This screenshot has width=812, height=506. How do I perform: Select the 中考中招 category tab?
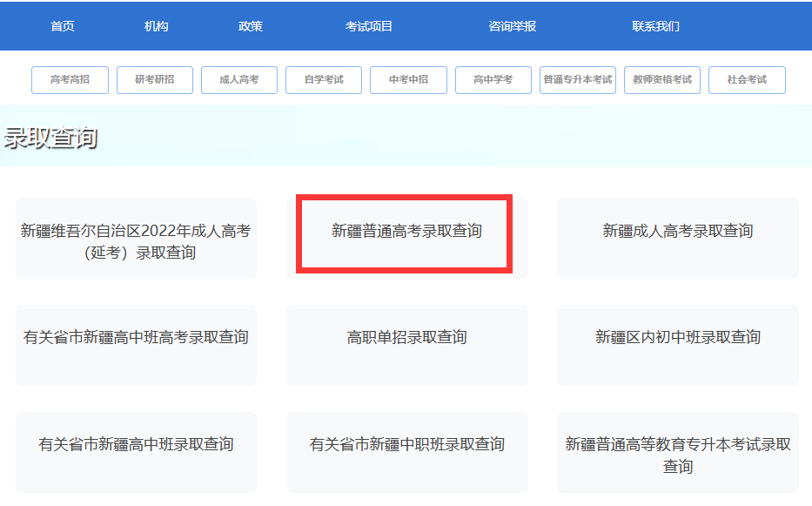[x=408, y=79]
